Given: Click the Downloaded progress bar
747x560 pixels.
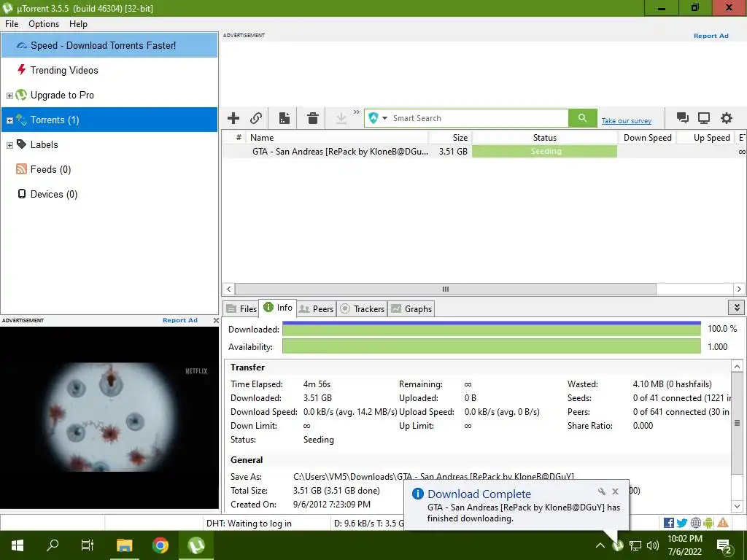Looking at the screenshot, I should pyautogui.click(x=491, y=329).
